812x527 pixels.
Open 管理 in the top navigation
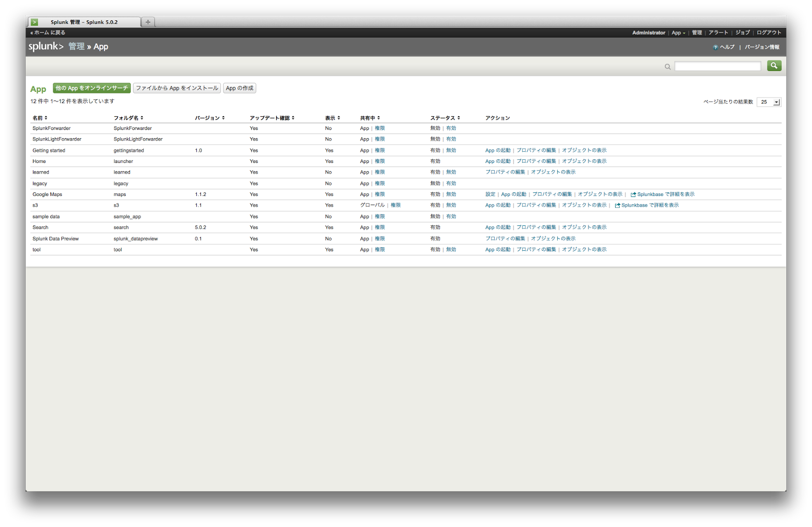click(x=697, y=32)
